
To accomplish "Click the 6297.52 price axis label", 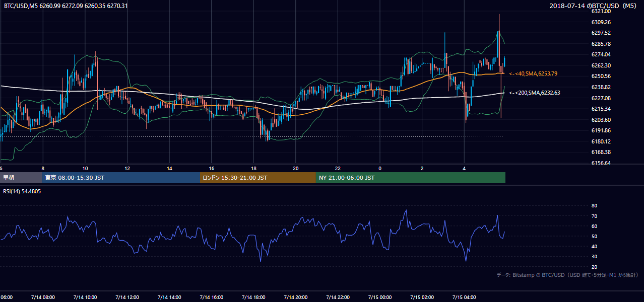I will [601, 33].
